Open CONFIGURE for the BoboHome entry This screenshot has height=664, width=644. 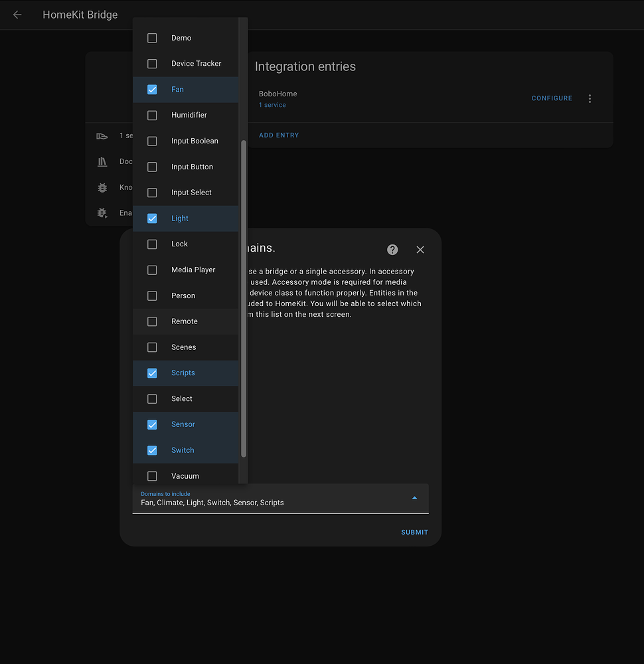(x=552, y=98)
